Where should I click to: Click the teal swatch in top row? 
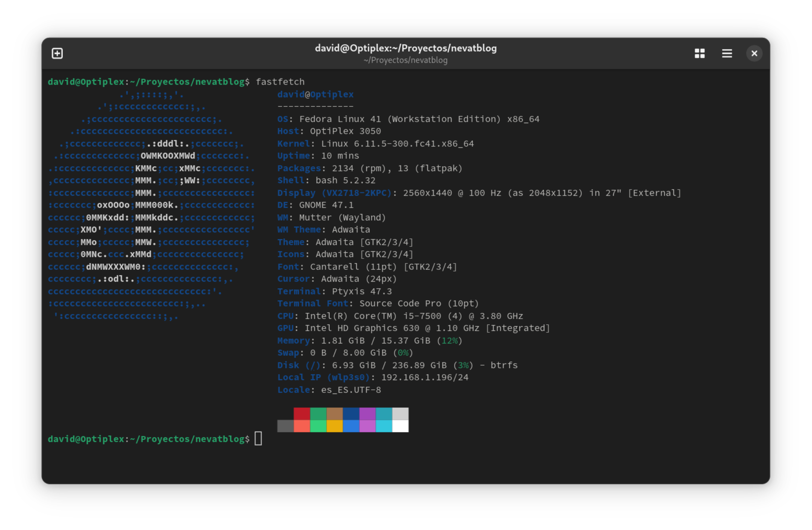(x=384, y=414)
